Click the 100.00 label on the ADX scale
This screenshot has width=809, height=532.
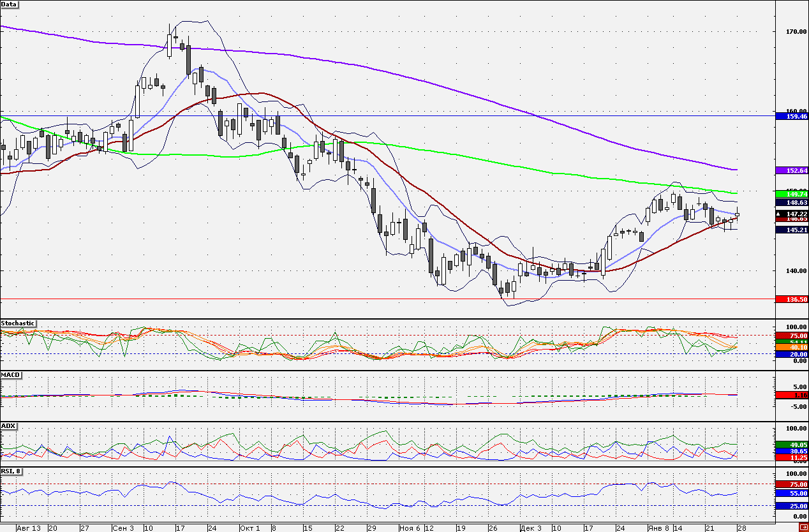click(797, 428)
